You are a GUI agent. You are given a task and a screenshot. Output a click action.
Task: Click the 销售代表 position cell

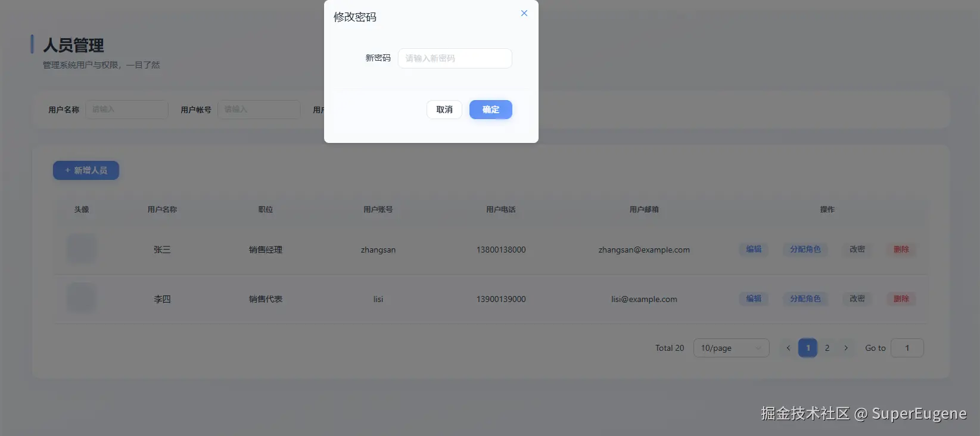tap(266, 299)
